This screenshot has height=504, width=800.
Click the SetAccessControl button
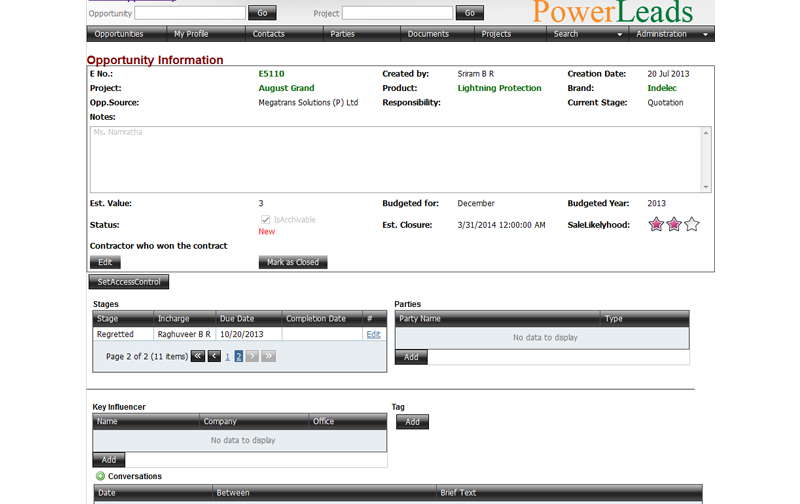[x=129, y=282]
